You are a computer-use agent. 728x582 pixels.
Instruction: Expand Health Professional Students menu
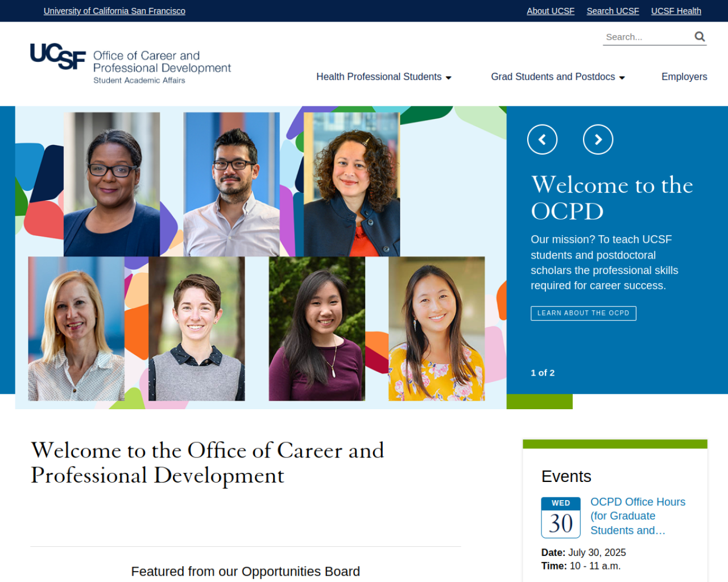click(384, 77)
